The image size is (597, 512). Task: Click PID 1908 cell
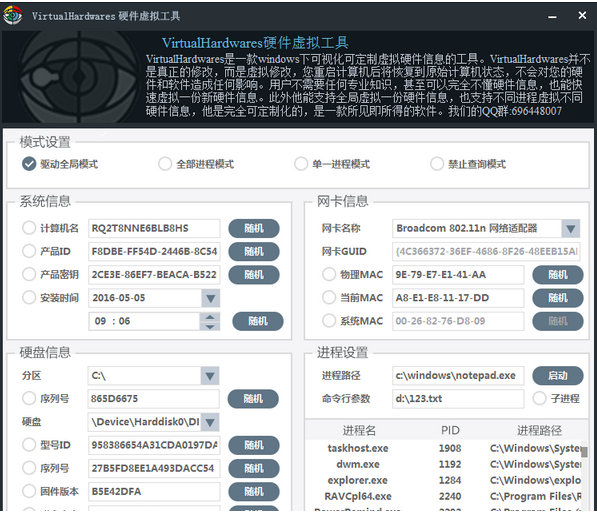[450, 448]
